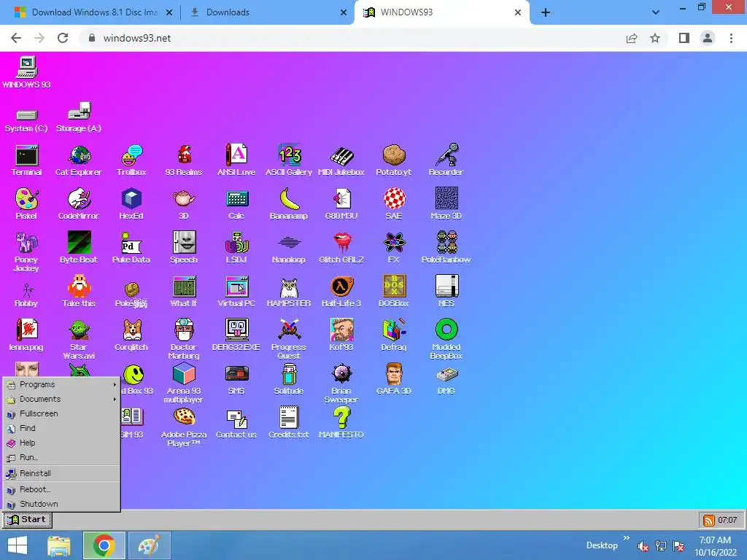Image resolution: width=747 pixels, height=560 pixels.
Task: Open the ANSI Love icon
Action: point(236,160)
